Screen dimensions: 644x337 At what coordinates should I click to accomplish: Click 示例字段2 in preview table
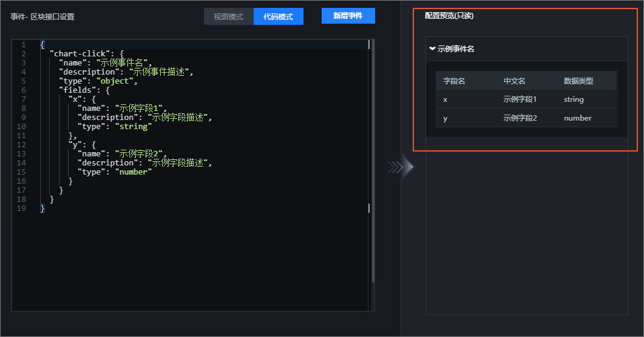point(520,118)
